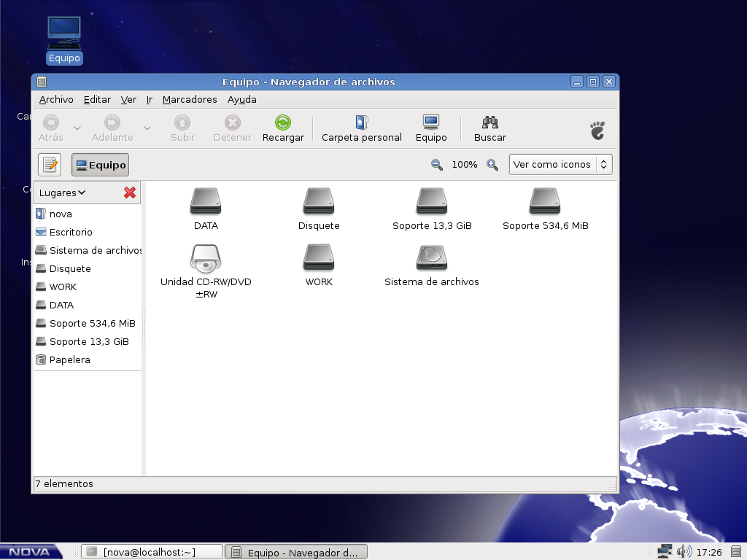
Task: Switch to the terminal taskbar entry
Action: (151, 551)
